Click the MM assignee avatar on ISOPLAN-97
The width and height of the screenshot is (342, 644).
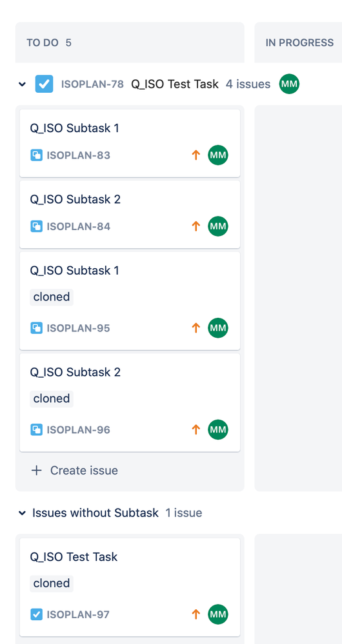218,614
